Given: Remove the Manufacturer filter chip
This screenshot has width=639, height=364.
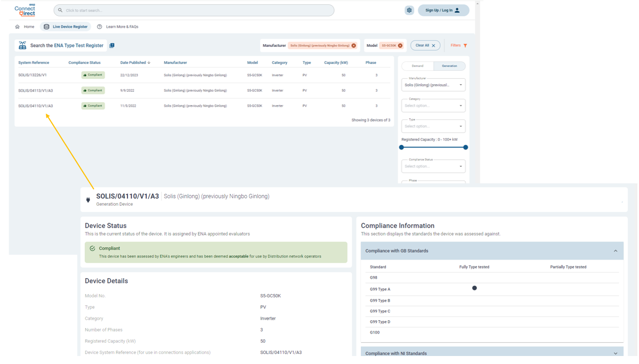Looking at the screenshot, I should tap(354, 46).
